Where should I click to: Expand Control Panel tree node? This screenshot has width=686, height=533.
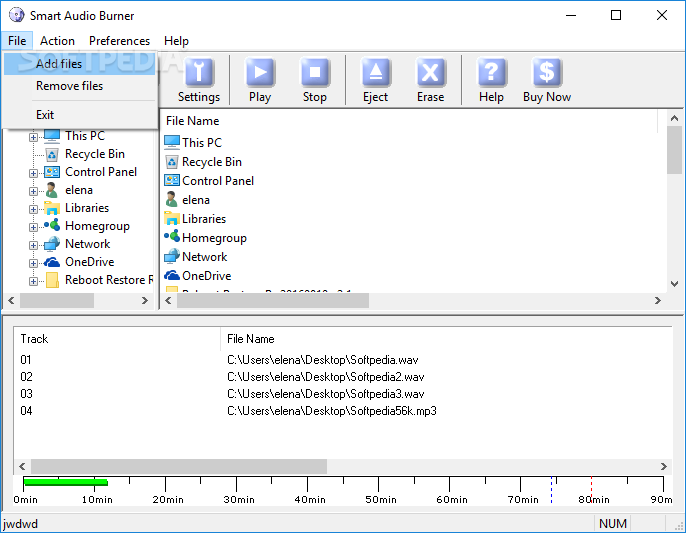click(33, 173)
